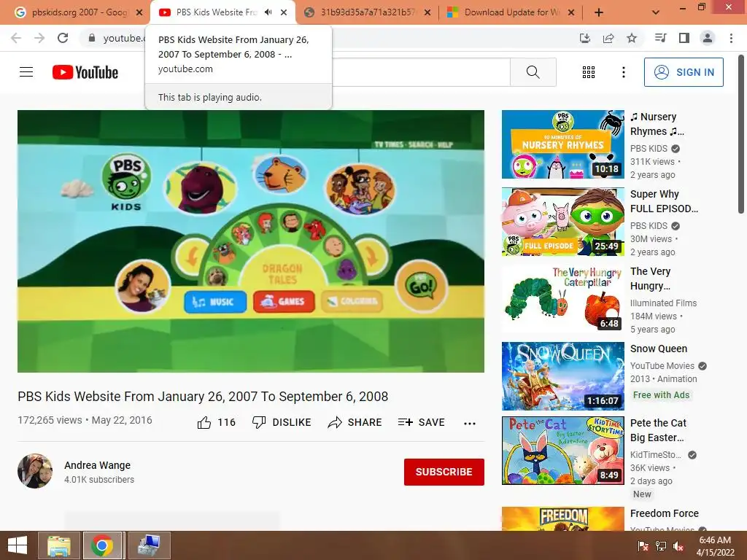Click the install/download page icon in address bar
Viewport: 747px width, 560px height.
pos(585,38)
